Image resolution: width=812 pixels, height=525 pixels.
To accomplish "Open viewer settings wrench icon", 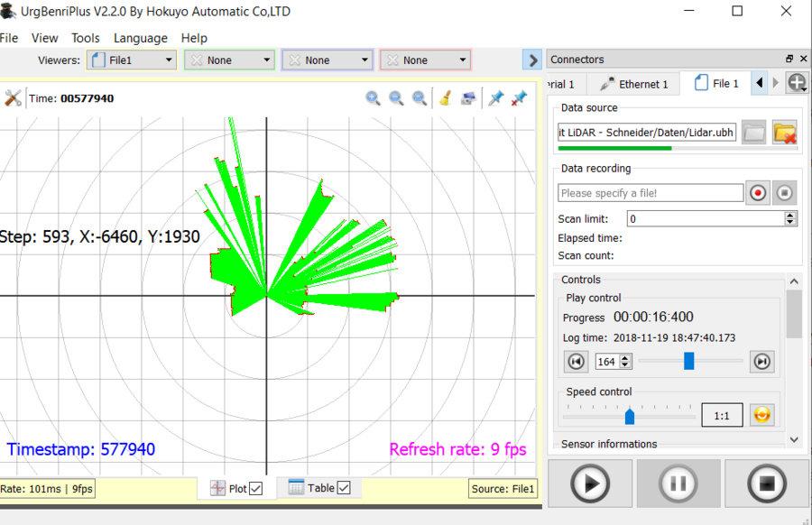I will click(x=13, y=98).
